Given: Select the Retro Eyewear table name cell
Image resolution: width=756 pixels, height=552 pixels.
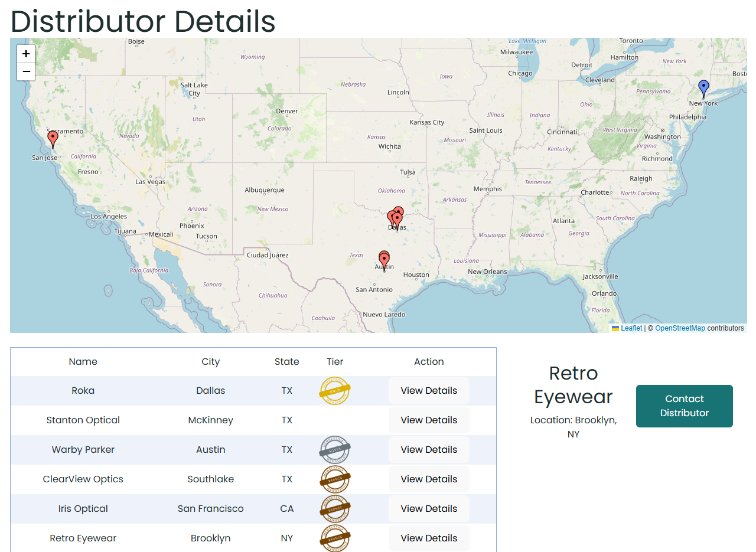Looking at the screenshot, I should [x=83, y=538].
